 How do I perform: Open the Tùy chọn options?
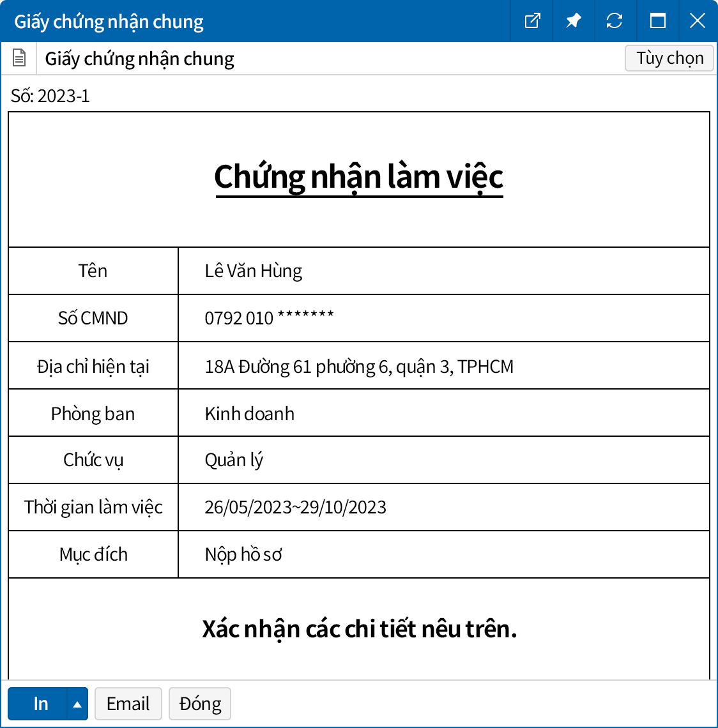669,58
